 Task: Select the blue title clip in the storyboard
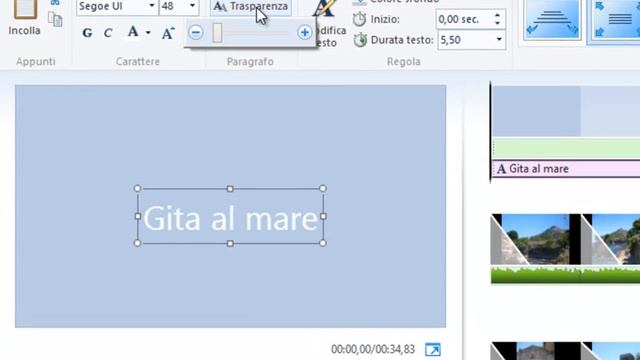(536, 111)
